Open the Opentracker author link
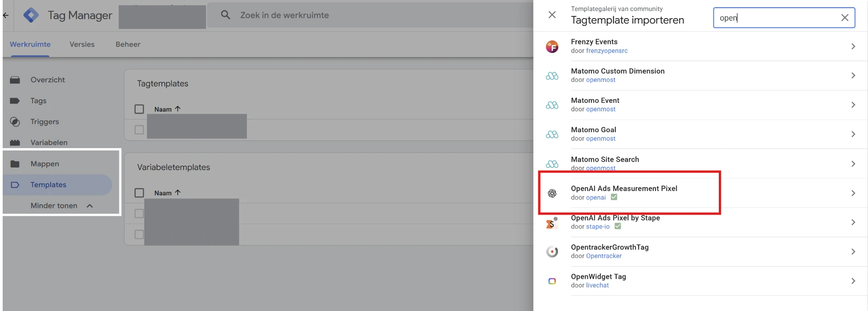The image size is (868, 311). click(604, 256)
